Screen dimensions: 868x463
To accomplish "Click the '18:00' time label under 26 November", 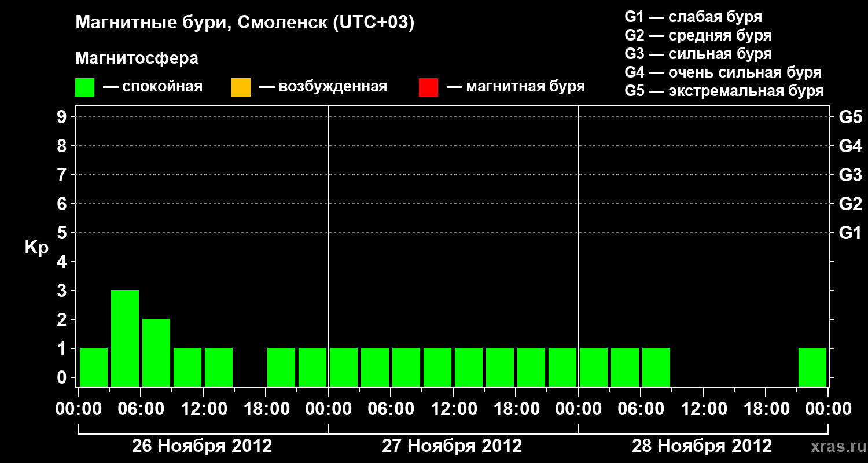I will tap(266, 409).
